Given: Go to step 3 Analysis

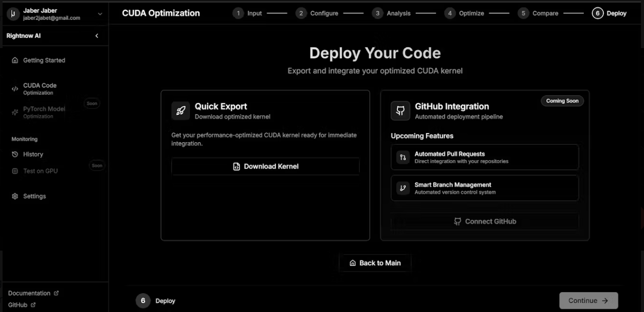Looking at the screenshot, I should pyautogui.click(x=392, y=13).
